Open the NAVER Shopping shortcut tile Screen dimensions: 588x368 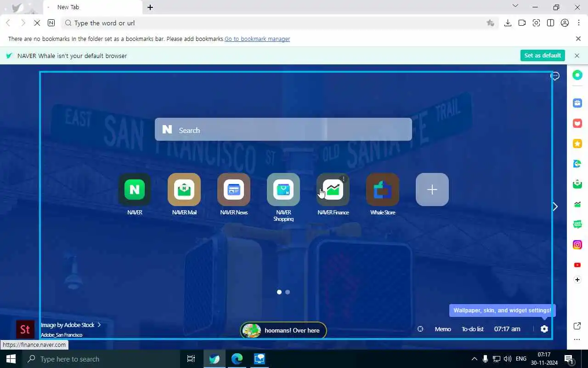(283, 190)
